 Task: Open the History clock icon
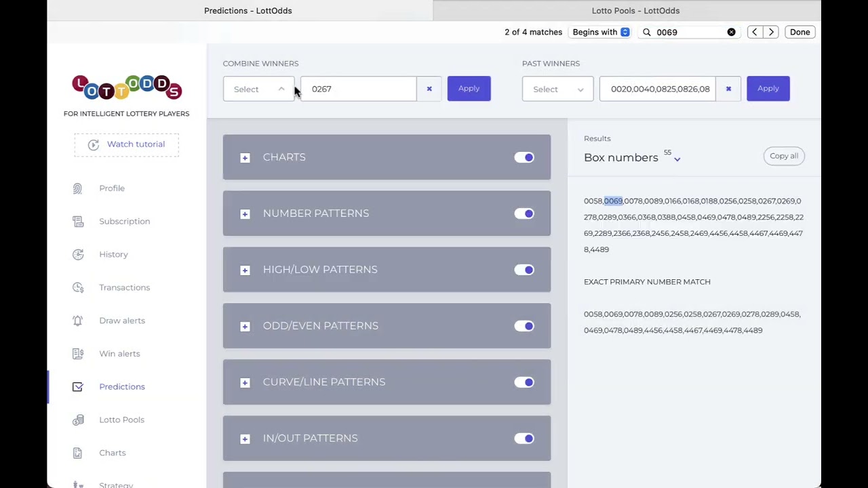click(77, 255)
